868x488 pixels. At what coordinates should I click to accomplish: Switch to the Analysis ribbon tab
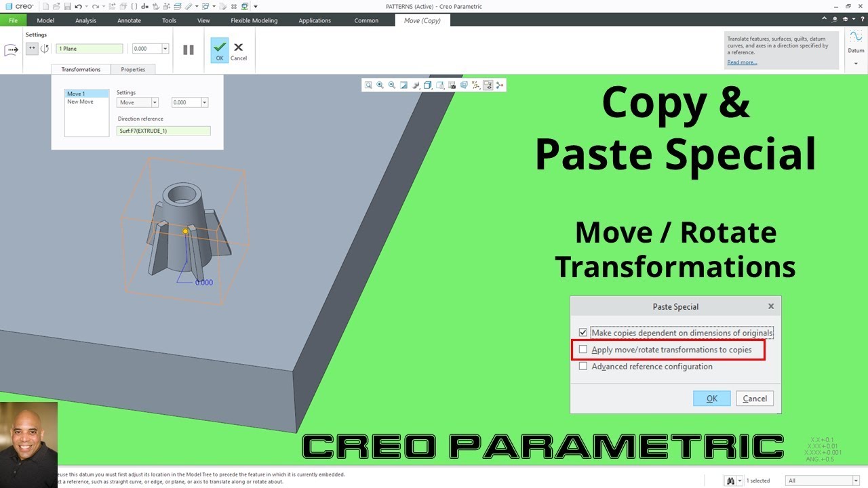[85, 20]
